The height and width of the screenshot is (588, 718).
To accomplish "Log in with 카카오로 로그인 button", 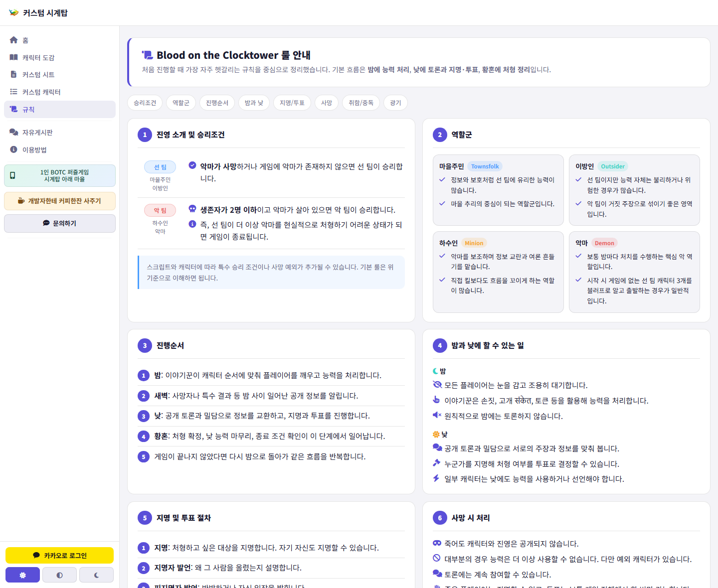I will tap(59, 556).
